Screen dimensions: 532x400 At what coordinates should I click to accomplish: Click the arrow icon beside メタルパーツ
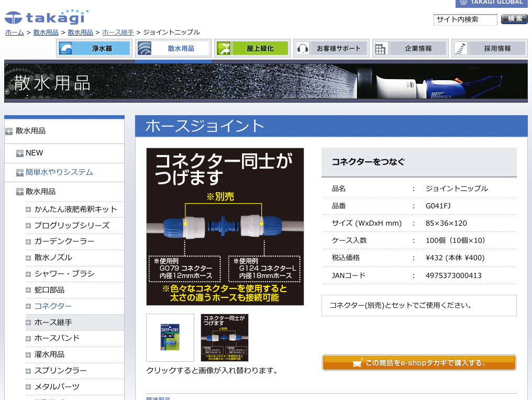tap(28, 387)
